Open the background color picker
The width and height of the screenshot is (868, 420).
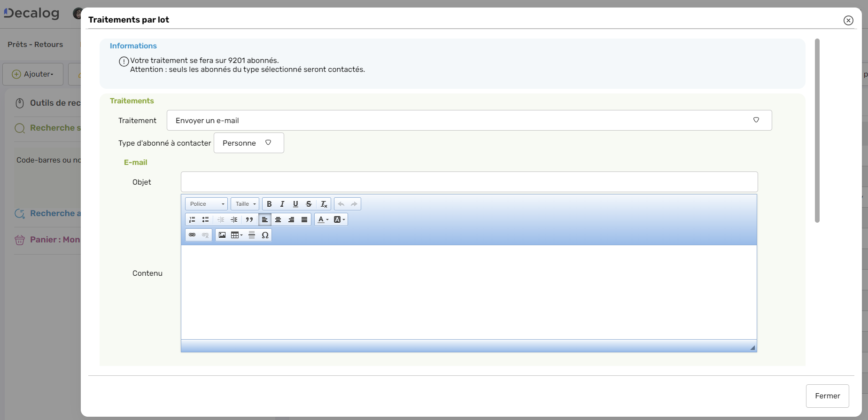339,219
